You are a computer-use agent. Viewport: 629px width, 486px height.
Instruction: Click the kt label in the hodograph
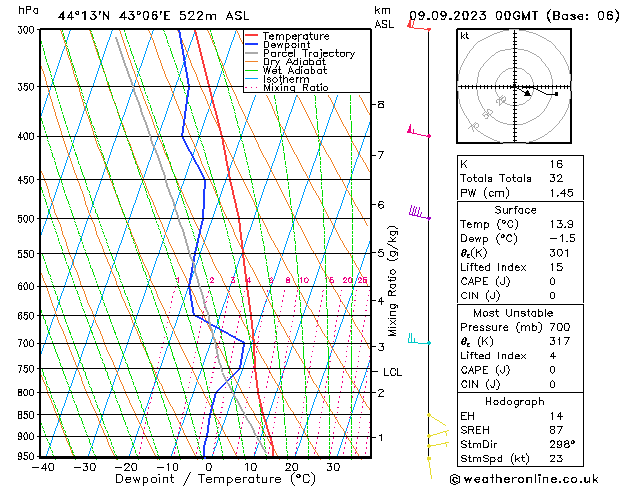point(465,36)
